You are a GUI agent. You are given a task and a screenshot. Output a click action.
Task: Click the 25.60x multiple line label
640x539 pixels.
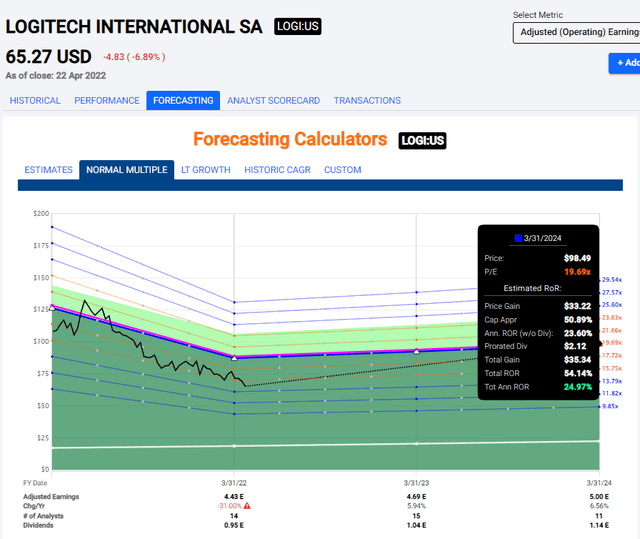click(x=612, y=305)
